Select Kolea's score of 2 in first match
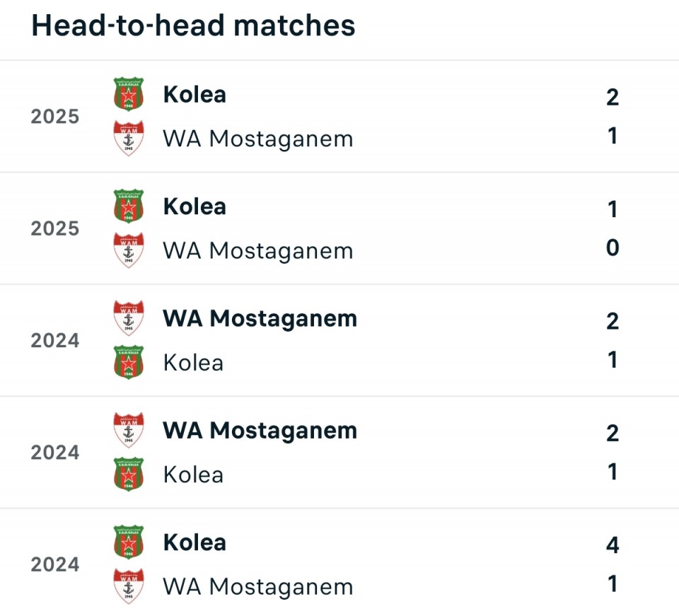This screenshot has width=679, height=616. click(x=613, y=97)
